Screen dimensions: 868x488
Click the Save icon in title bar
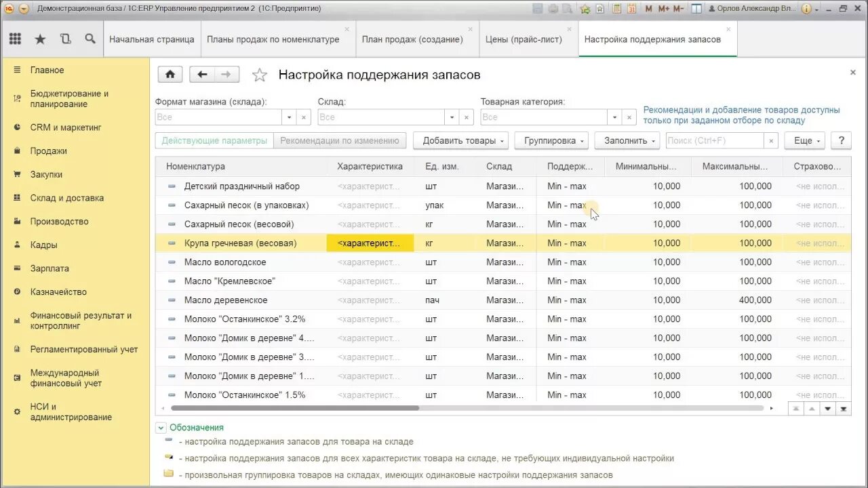[x=538, y=9]
